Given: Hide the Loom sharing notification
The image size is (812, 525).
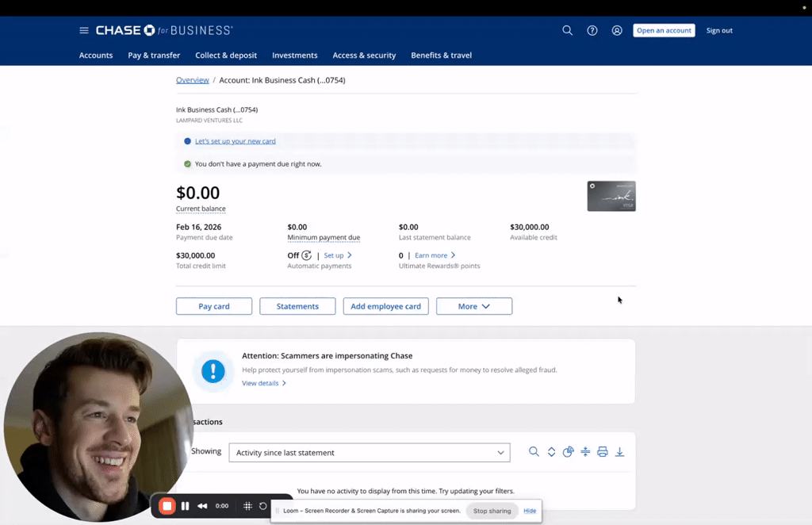Looking at the screenshot, I should (x=530, y=511).
